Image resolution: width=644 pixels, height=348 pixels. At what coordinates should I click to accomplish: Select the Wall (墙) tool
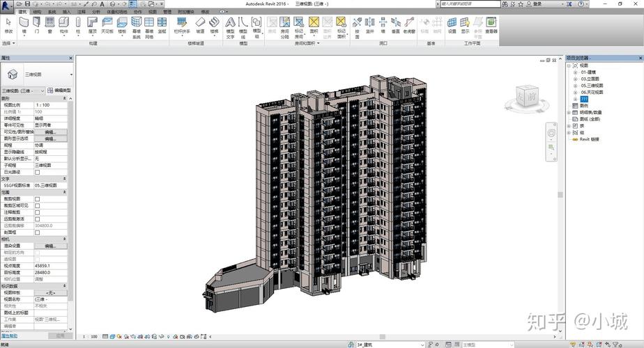pos(24,25)
